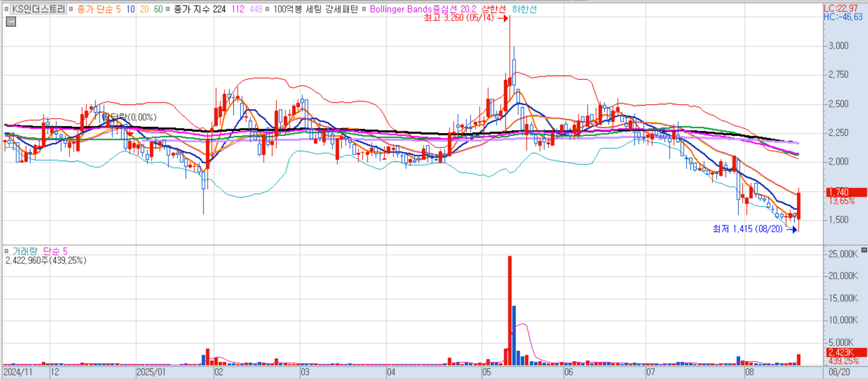Click the red 2,423K current volume tag
868x379 pixels.
(x=847, y=352)
